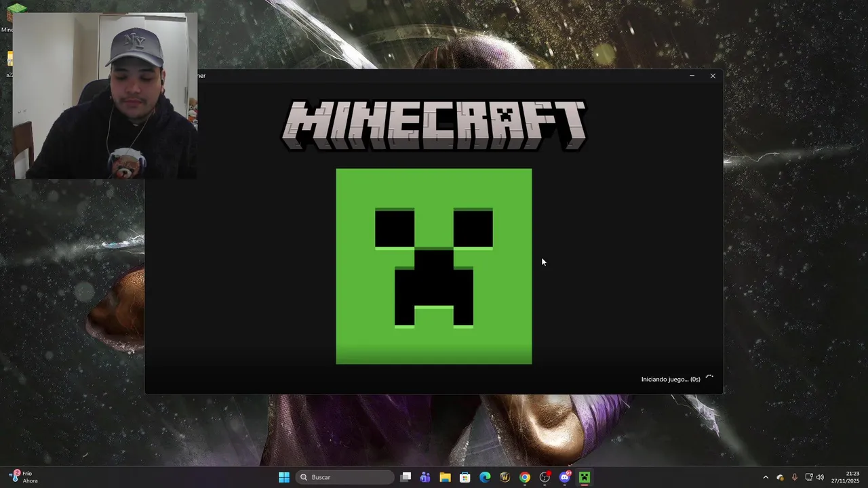Close the Minecraft launcher window
Viewport: 868px width, 488px height.
(713, 76)
